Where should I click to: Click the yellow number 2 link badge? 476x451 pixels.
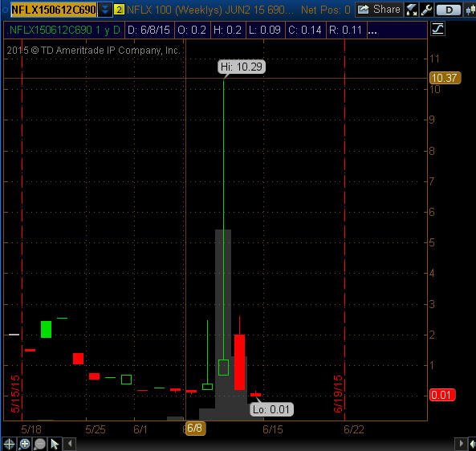pos(119,10)
